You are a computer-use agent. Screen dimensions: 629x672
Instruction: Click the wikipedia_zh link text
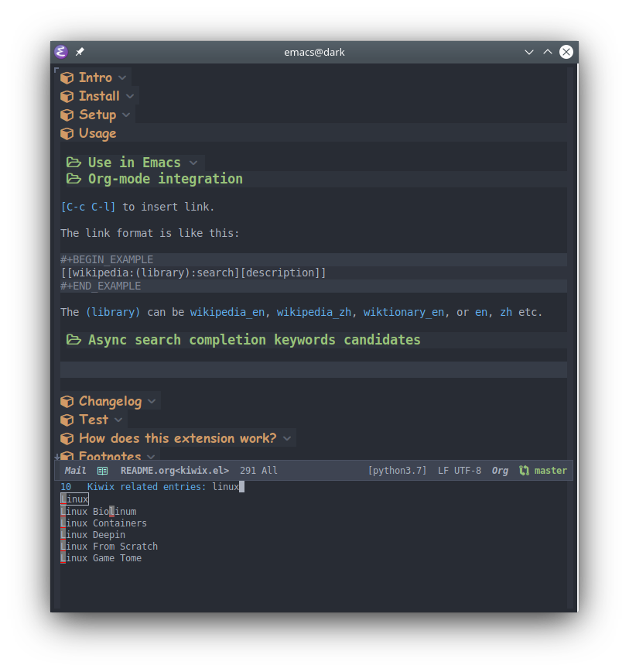(314, 312)
